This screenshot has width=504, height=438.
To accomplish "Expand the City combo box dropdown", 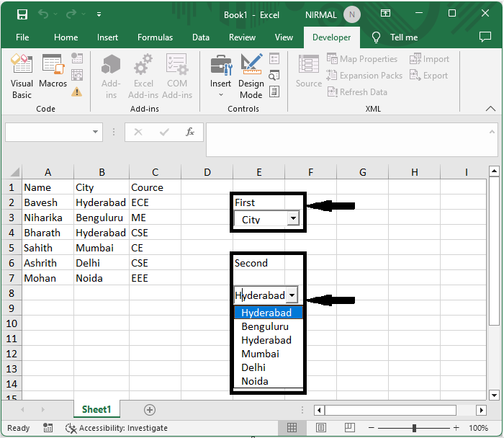I will pyautogui.click(x=293, y=218).
